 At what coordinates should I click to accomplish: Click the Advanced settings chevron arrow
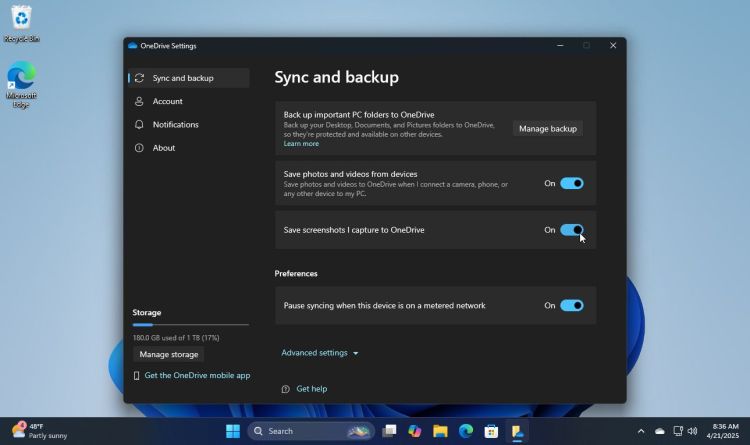355,354
